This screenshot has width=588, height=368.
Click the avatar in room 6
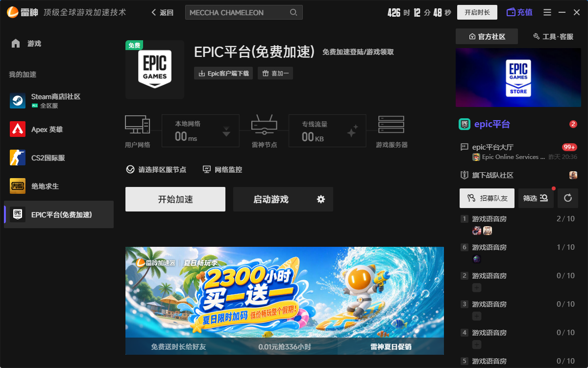pyautogui.click(x=477, y=259)
